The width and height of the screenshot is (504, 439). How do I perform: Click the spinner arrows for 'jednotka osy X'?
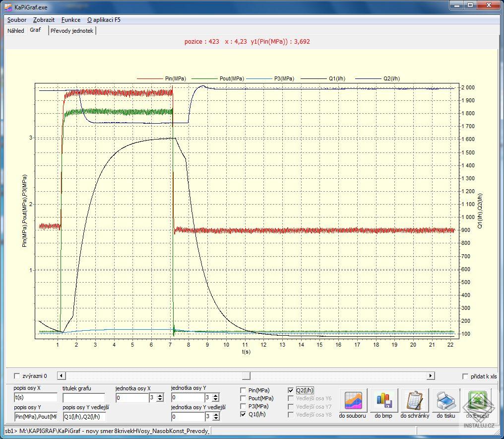click(x=160, y=398)
